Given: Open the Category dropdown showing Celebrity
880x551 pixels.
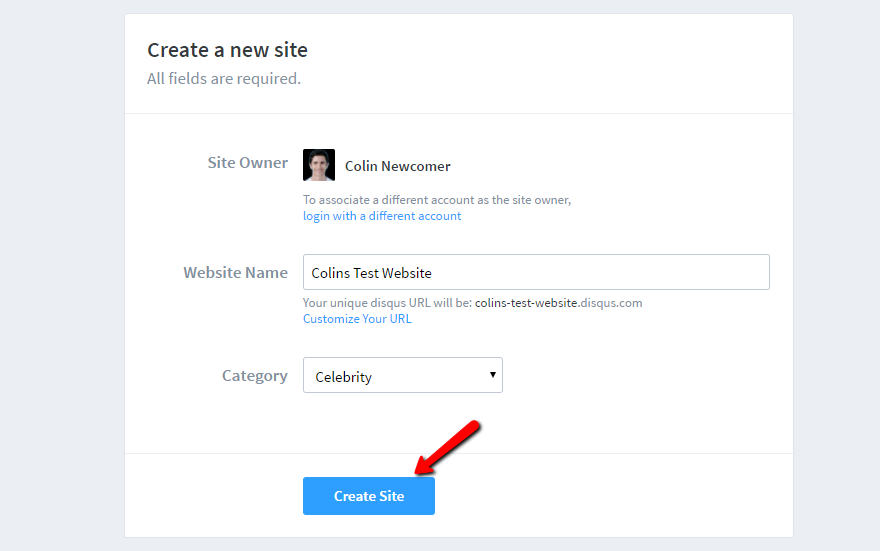Looking at the screenshot, I should tap(402, 376).
